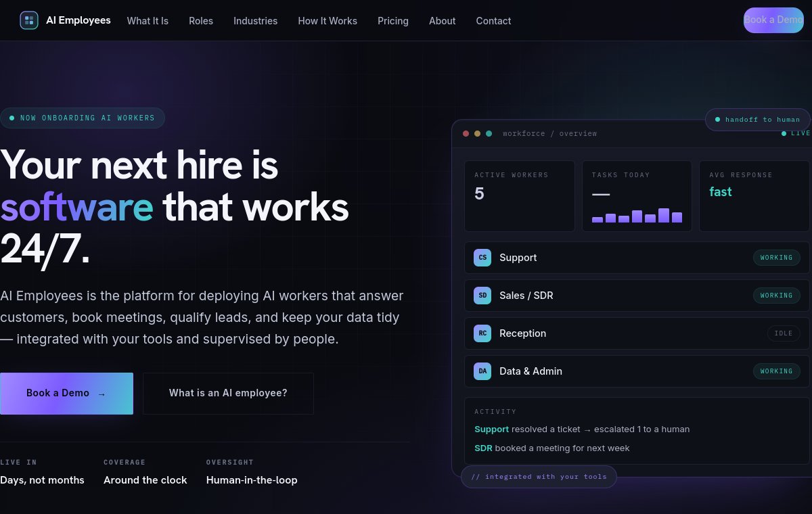
Task: Click the yellow window dot in workforce panel
Action: (x=477, y=134)
